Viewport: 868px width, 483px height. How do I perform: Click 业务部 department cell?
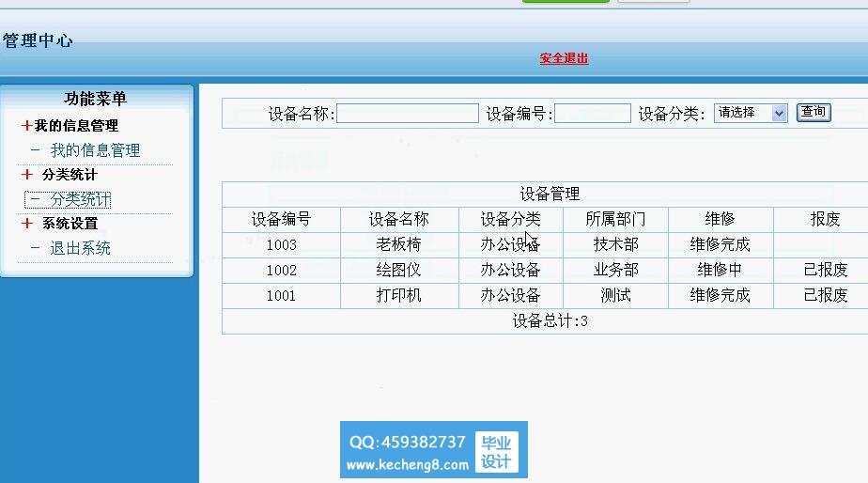click(615, 270)
